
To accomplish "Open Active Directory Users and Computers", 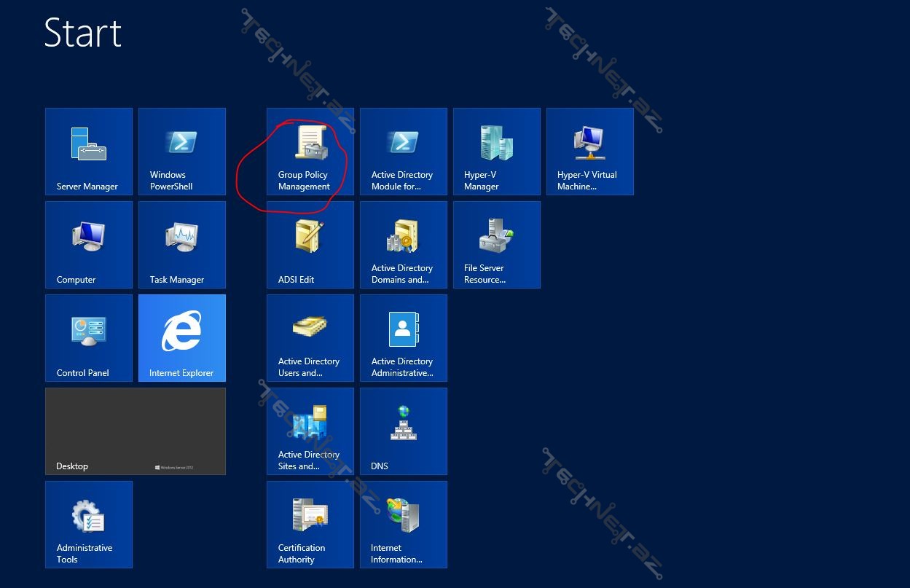I will [310, 338].
